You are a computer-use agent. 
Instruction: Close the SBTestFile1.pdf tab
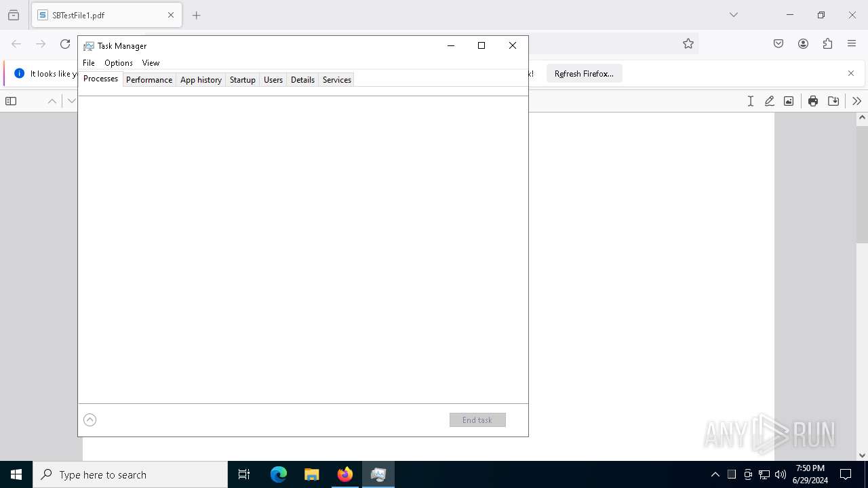click(x=171, y=15)
